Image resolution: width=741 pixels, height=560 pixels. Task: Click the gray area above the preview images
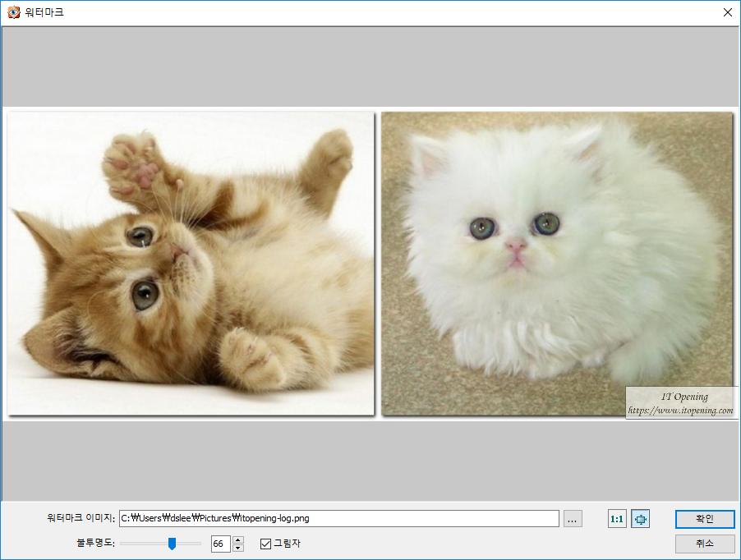370,66
